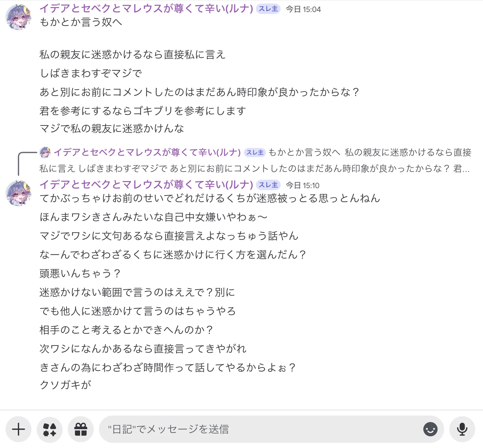Open the emoji picker smiley
This screenshot has height=448, width=483.
[x=430, y=429]
